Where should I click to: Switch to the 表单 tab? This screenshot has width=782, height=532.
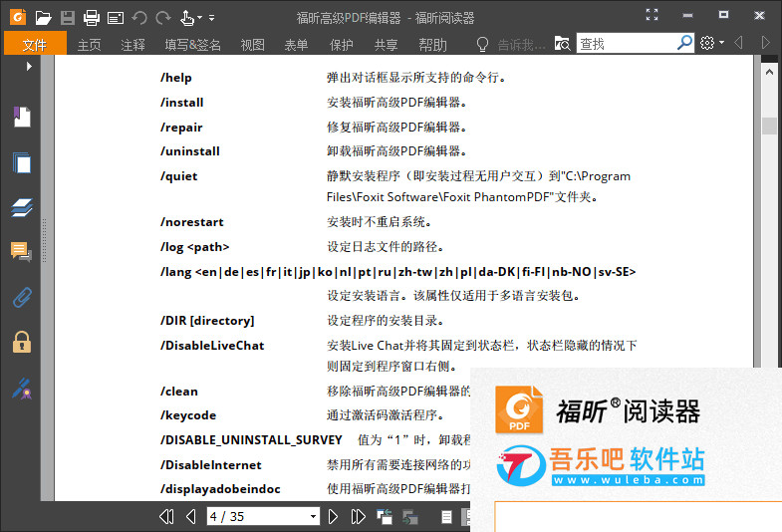click(296, 45)
